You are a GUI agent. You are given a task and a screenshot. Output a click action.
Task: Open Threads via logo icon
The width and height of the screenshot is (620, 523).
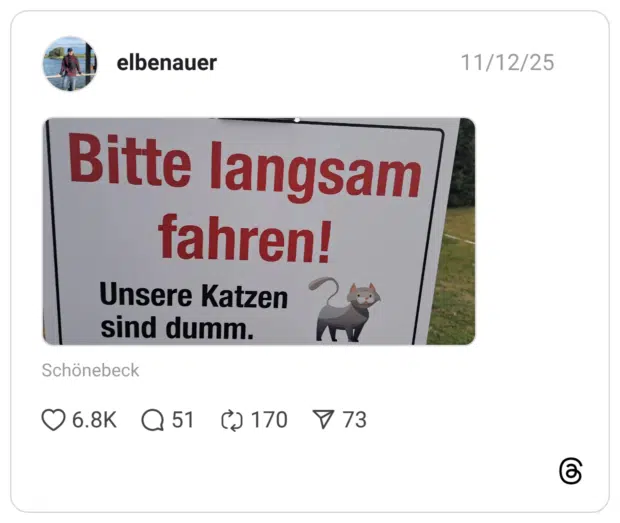(571, 471)
